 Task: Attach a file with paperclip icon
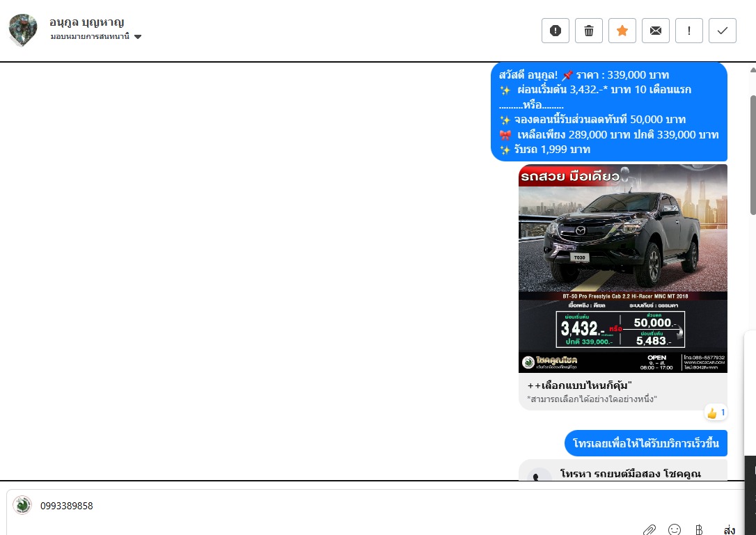tap(649, 530)
